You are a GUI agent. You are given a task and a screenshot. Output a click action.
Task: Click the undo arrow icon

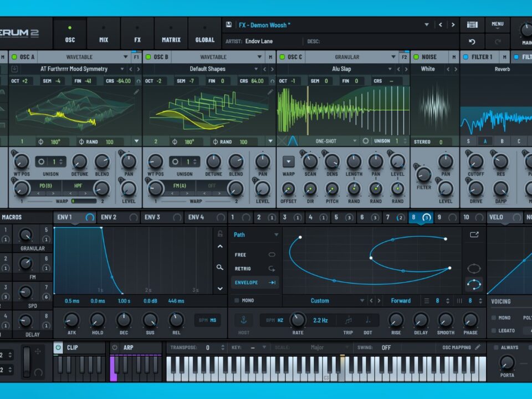point(472,42)
